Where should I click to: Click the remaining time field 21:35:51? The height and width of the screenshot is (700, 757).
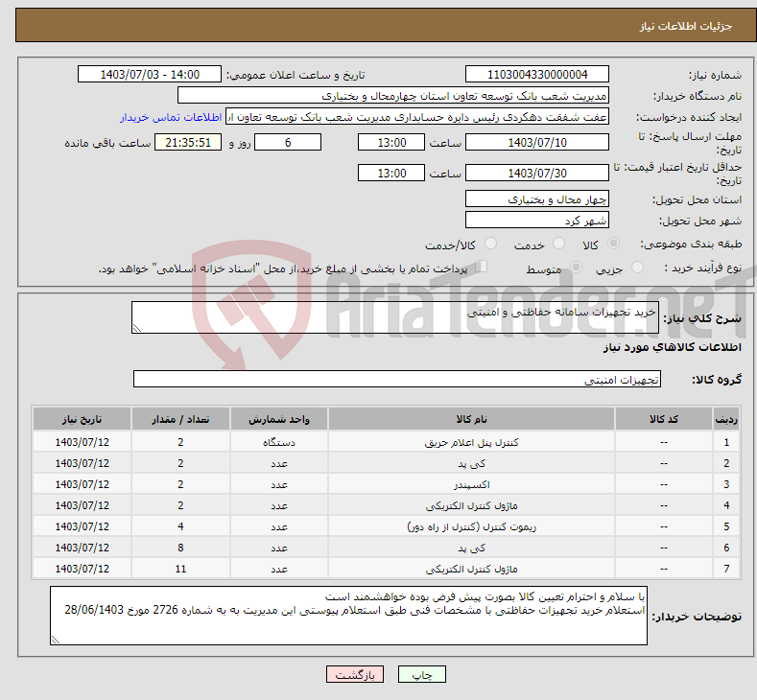(188, 142)
